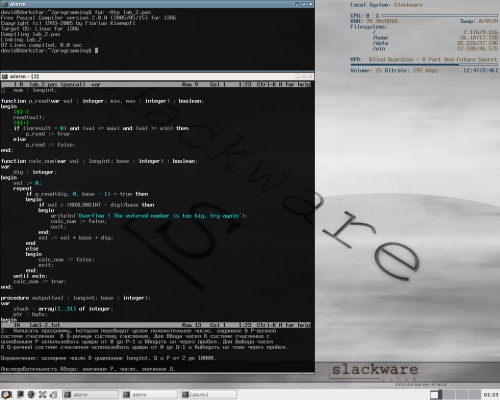Click the green '{$I+}' compiler directive

coord(21,123)
